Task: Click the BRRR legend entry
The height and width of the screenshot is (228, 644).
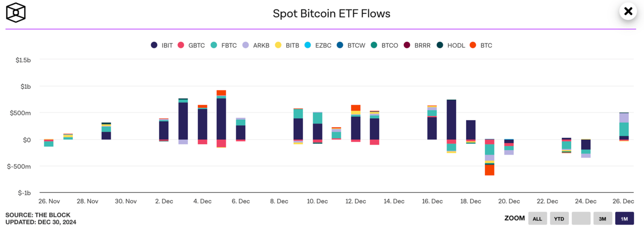Action: (x=417, y=45)
